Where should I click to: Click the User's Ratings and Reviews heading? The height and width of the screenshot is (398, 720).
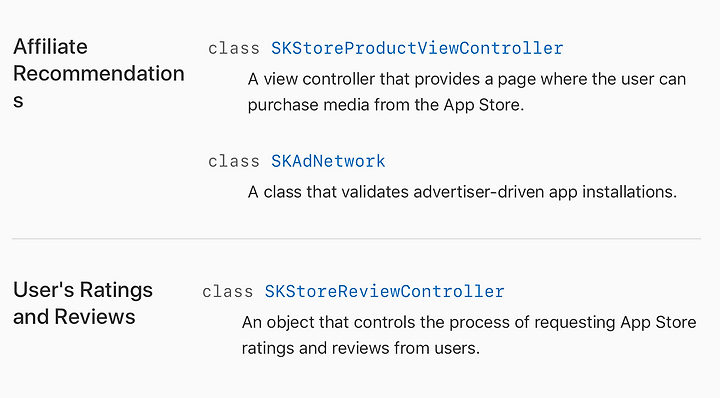(x=83, y=303)
